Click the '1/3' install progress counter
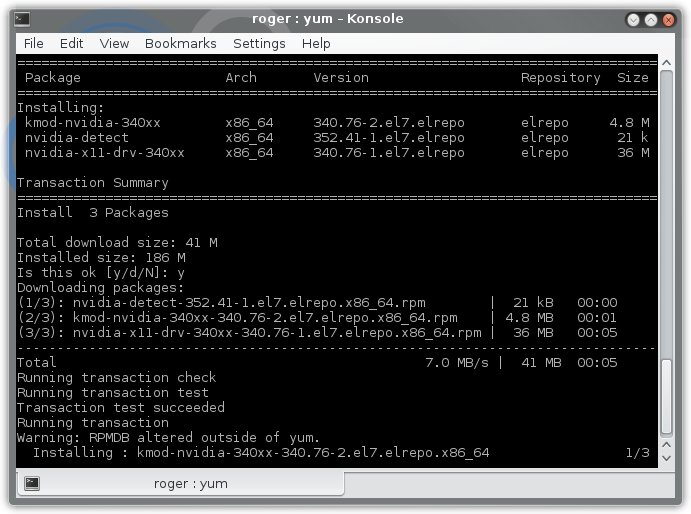Image resolution: width=691 pixels, height=514 pixels. [637, 453]
